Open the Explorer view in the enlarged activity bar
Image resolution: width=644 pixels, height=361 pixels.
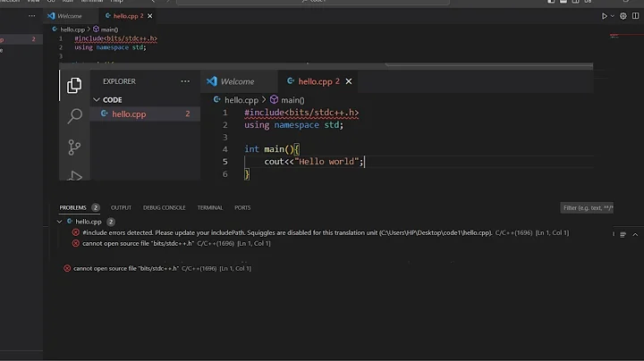(74, 85)
